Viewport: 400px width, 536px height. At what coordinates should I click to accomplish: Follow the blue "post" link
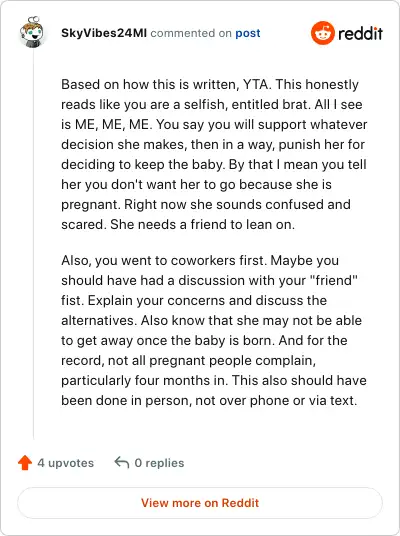pos(248,33)
